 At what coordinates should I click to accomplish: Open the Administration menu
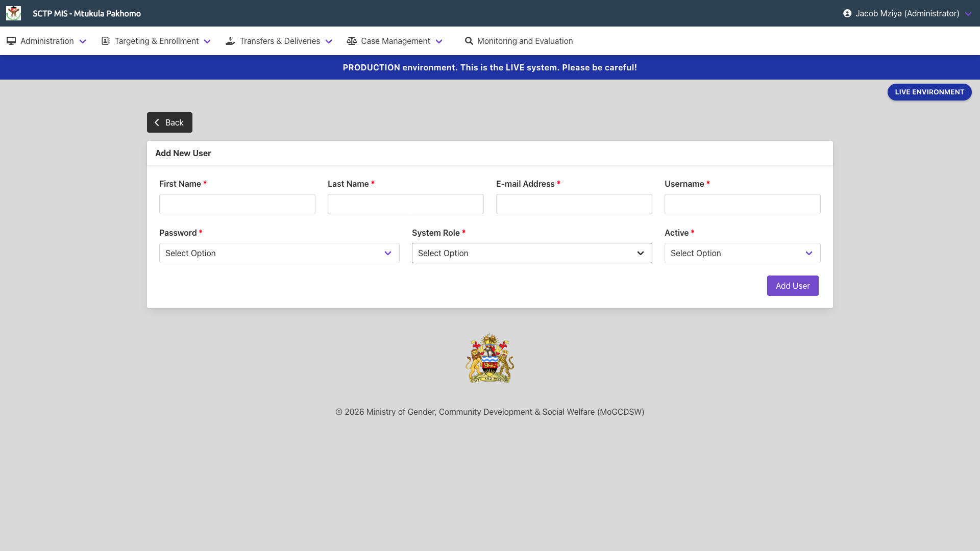pyautogui.click(x=46, y=41)
